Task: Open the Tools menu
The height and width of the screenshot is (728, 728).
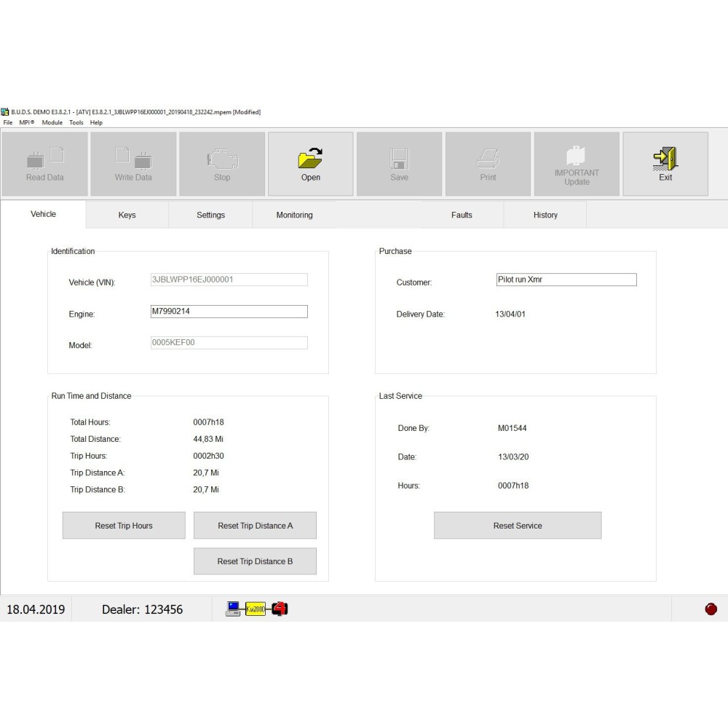Action: click(76, 123)
